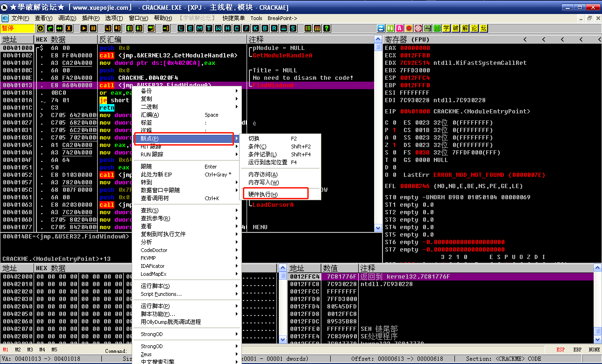Screen dimensions: 602x364
Task: Expand the IDAFicator plugin submenu
Action: pos(187,266)
